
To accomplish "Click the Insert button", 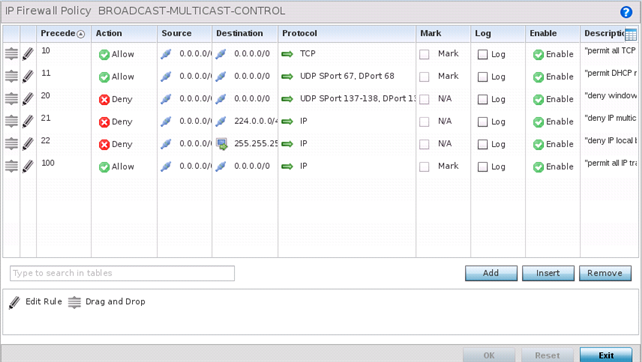I will tap(548, 273).
